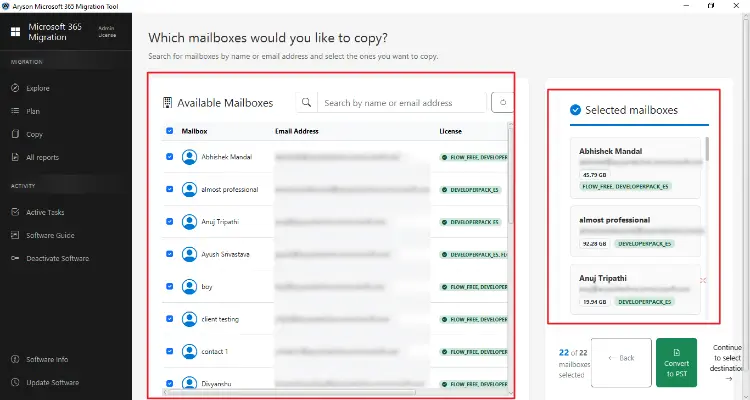Click the Convert to PST button
750x400 pixels.
coord(676,363)
